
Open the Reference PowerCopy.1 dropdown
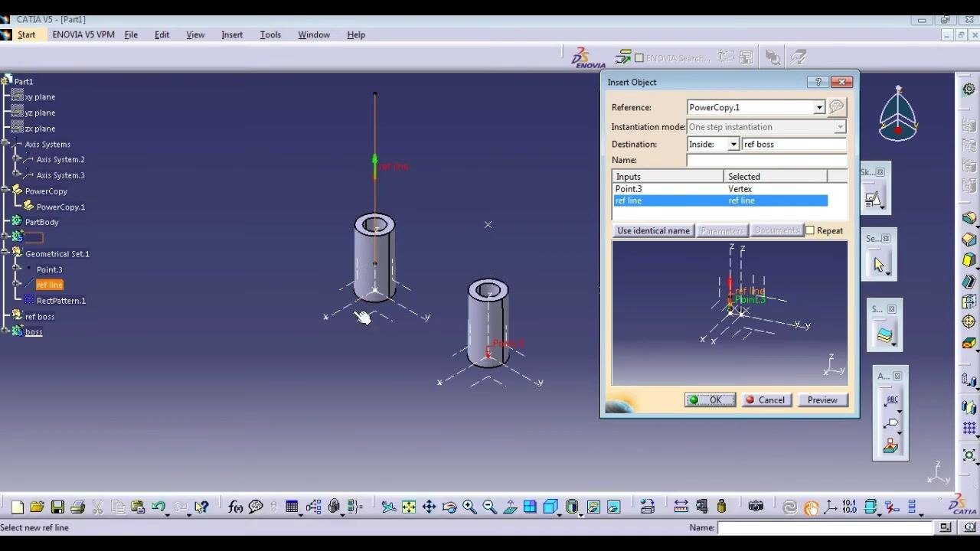(x=818, y=107)
